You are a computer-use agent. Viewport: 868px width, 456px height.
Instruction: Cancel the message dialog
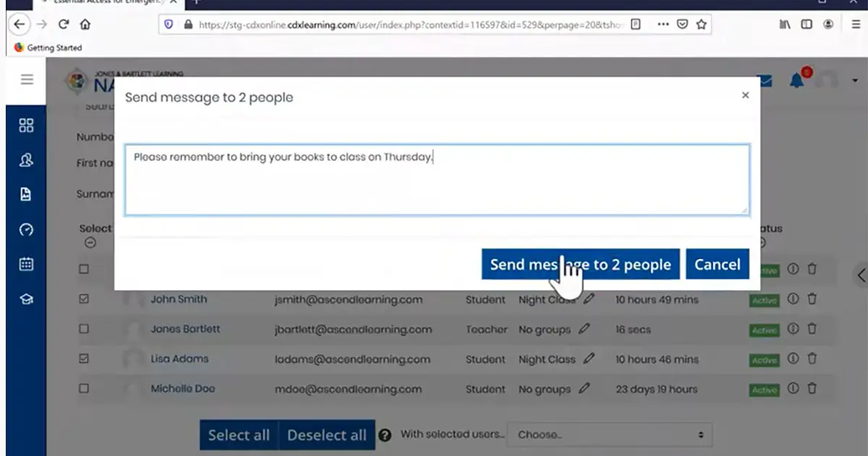[x=717, y=264]
